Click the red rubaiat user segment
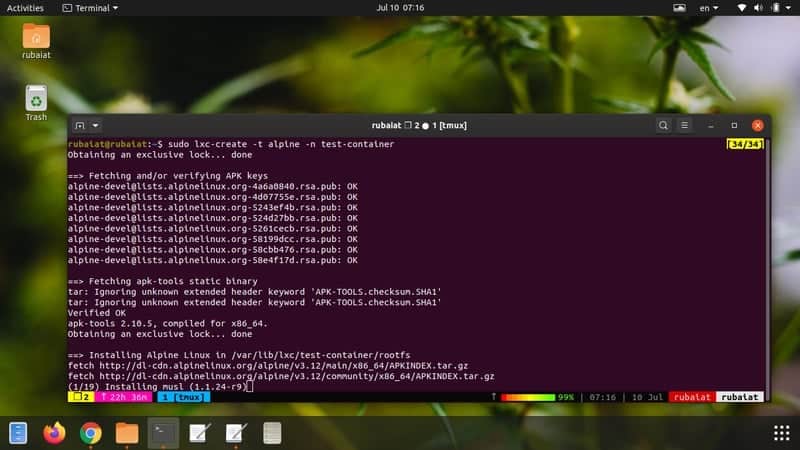The width and height of the screenshot is (800, 450). click(692, 397)
